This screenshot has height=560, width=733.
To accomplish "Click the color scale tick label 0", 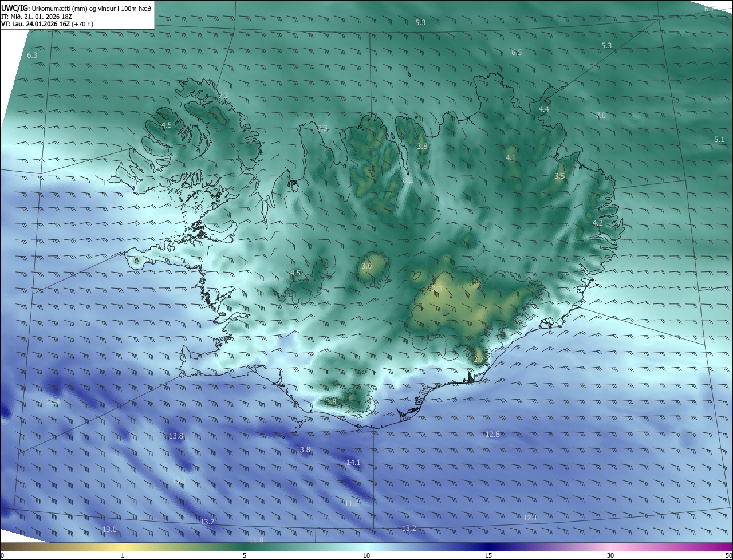I will pyautogui.click(x=2, y=555).
